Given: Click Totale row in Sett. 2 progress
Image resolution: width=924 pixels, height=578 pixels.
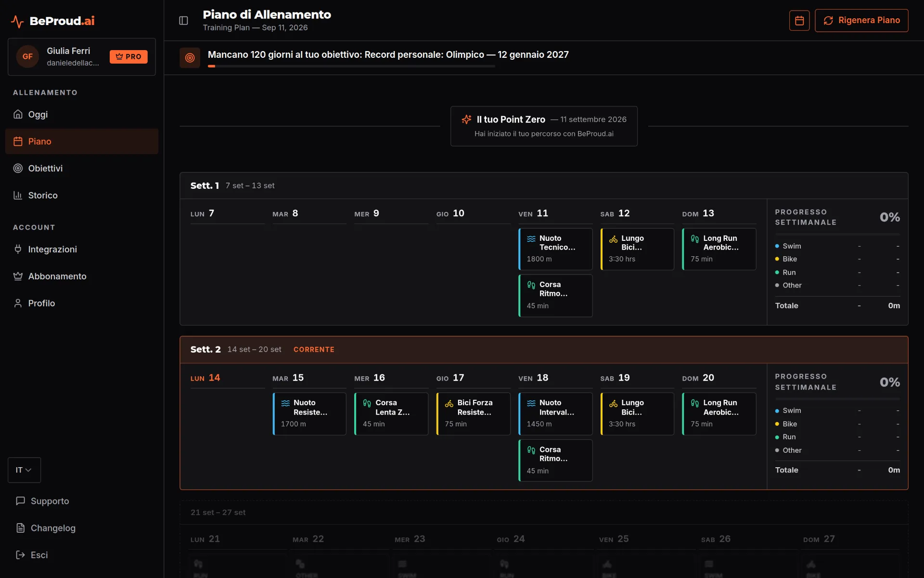Looking at the screenshot, I should coord(837,470).
